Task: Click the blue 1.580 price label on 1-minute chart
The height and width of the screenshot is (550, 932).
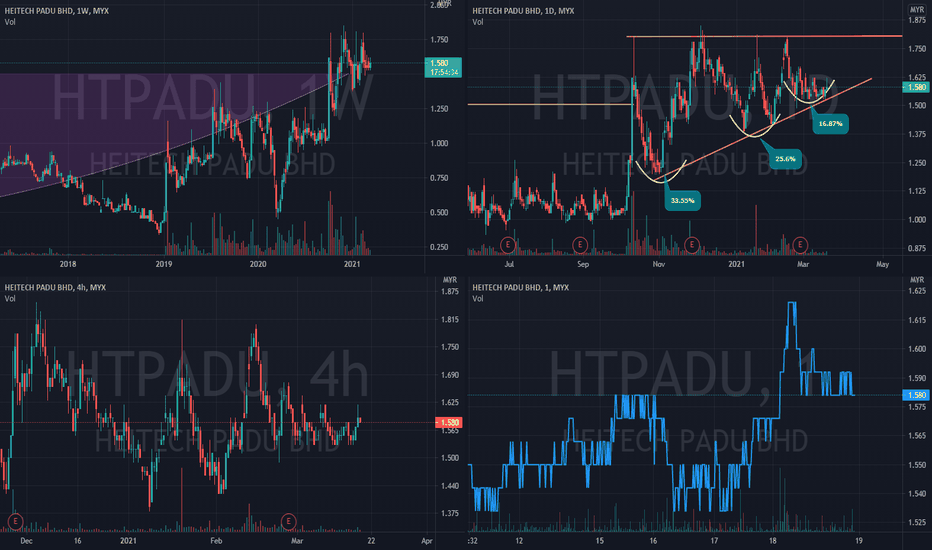Action: tap(916, 395)
